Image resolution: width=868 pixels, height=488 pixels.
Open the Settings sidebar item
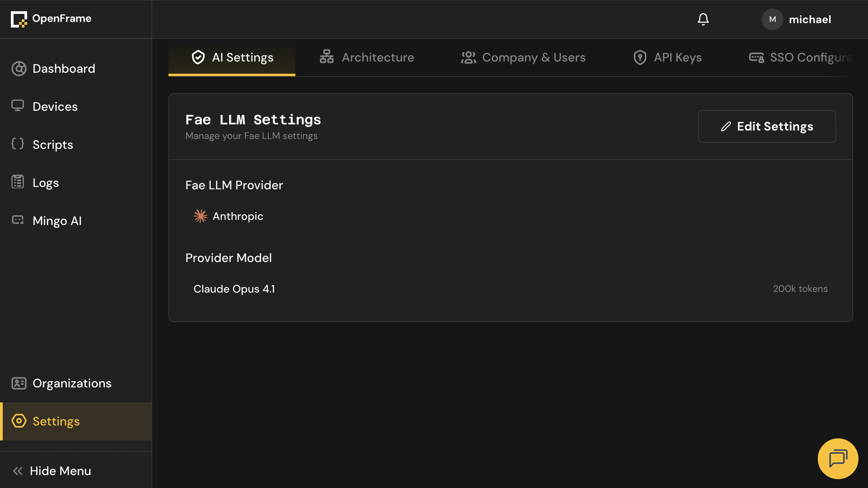coord(76,421)
